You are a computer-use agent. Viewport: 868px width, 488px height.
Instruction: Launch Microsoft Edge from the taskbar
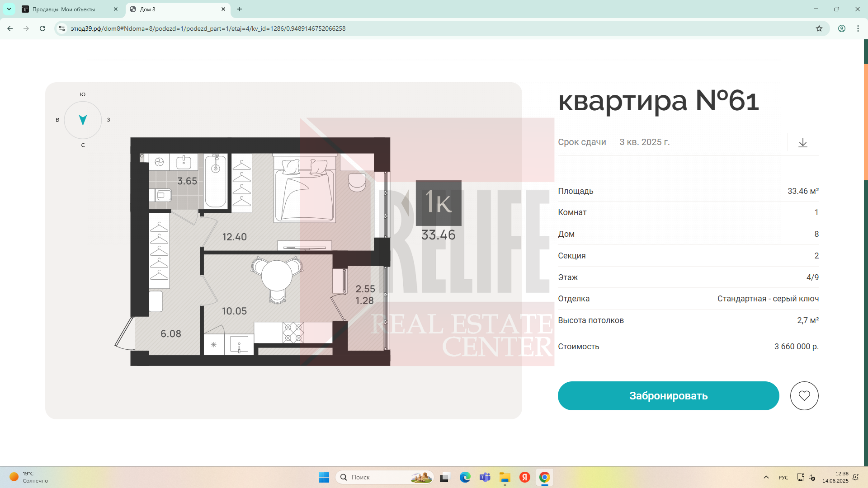pyautogui.click(x=465, y=477)
